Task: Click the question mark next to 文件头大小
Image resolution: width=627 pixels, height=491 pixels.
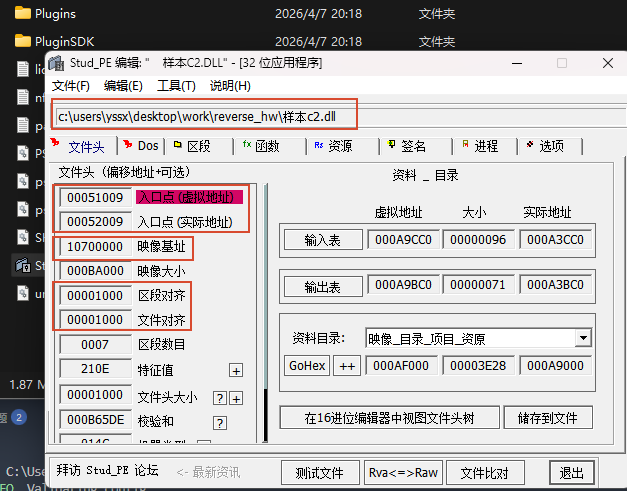Action: tap(220, 398)
